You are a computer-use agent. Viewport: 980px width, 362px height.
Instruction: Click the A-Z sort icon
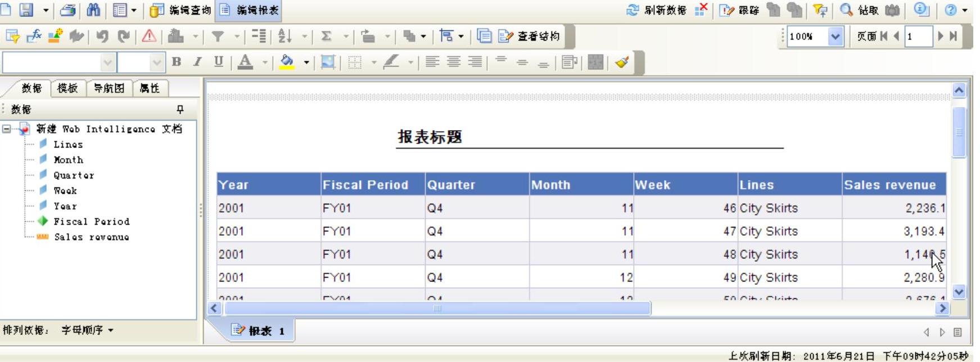[285, 36]
